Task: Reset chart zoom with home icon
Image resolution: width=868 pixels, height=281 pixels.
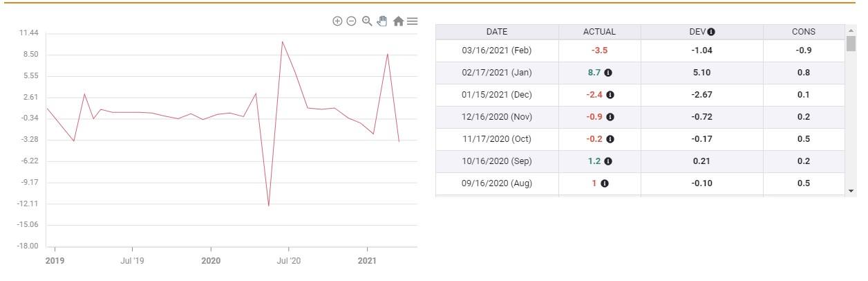Action: (399, 21)
